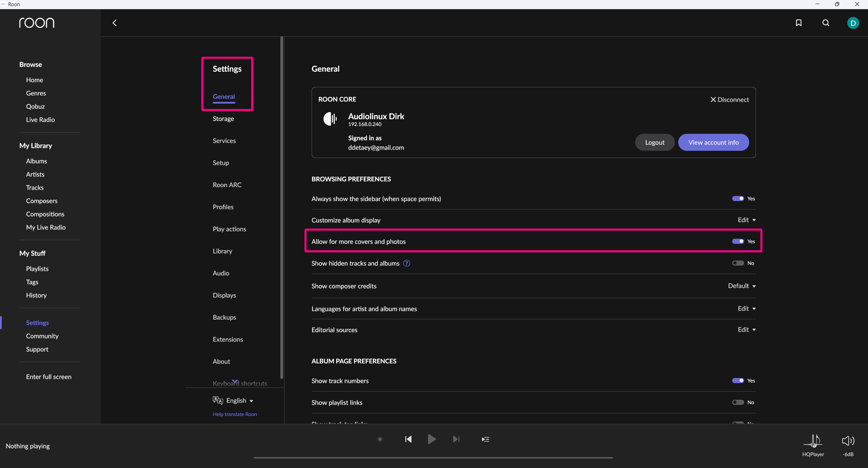868x468 pixels.
Task: Open Albums in My Library
Action: point(37,161)
